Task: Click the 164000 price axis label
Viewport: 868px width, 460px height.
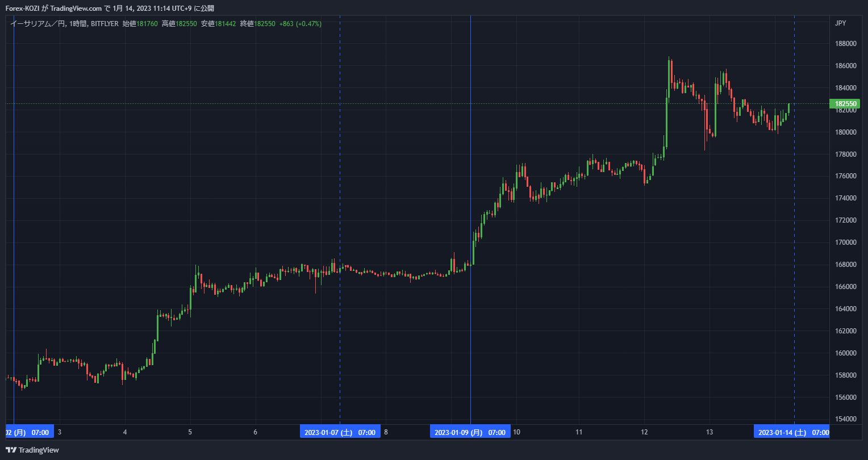Action: pyautogui.click(x=846, y=309)
